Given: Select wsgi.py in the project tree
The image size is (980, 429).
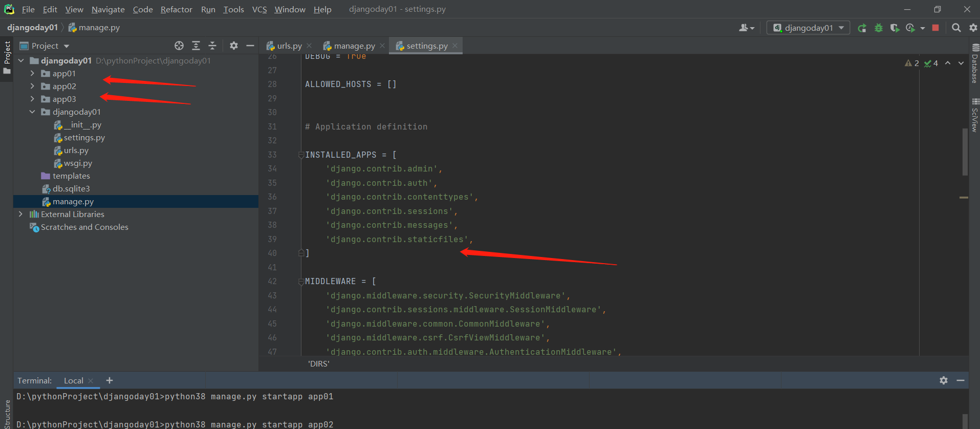Looking at the screenshot, I should coord(73,163).
